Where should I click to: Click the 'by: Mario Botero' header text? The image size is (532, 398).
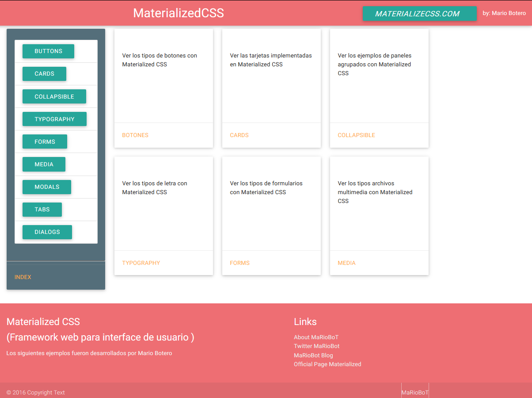(504, 13)
